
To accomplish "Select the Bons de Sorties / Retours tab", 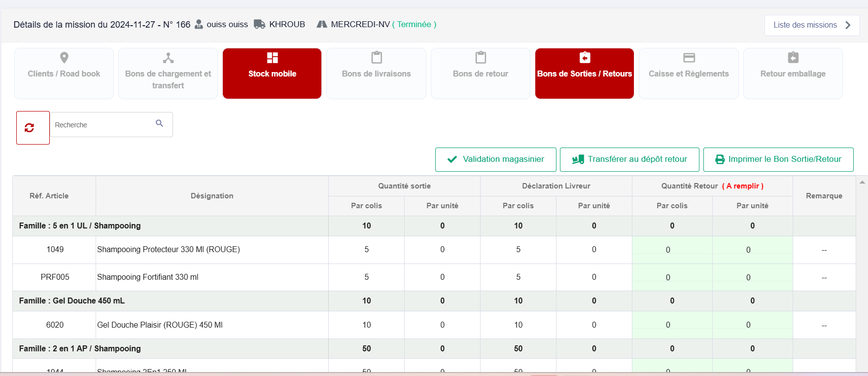I will tap(584, 74).
